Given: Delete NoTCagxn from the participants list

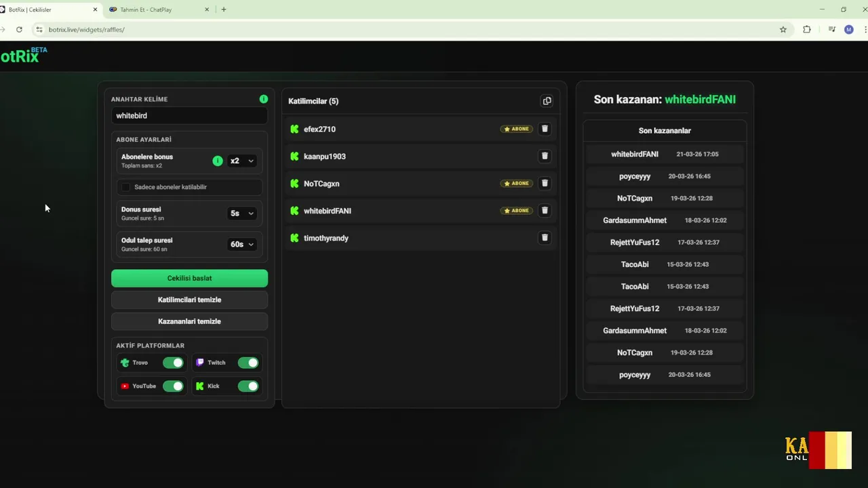Looking at the screenshot, I should [x=545, y=183].
